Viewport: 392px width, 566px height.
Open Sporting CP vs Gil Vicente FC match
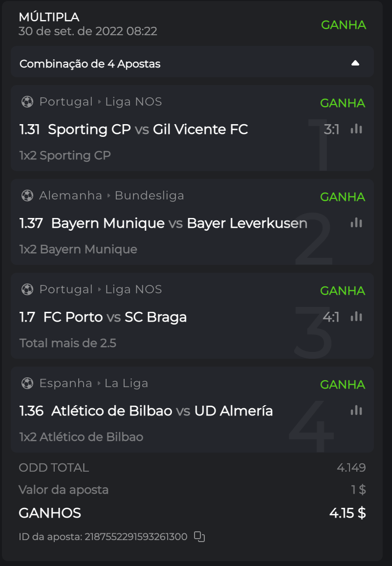pos(148,130)
